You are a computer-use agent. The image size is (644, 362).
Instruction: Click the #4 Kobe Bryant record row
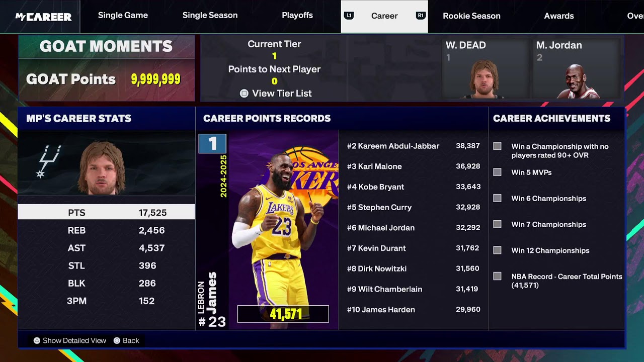tap(414, 187)
